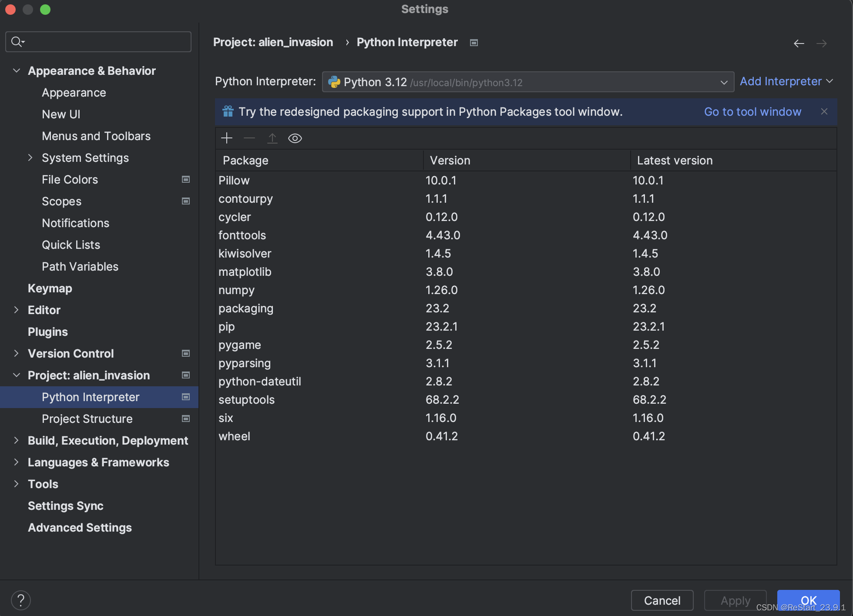Click the upgrade package arrow icon
This screenshot has height=616, width=853.
tap(272, 138)
